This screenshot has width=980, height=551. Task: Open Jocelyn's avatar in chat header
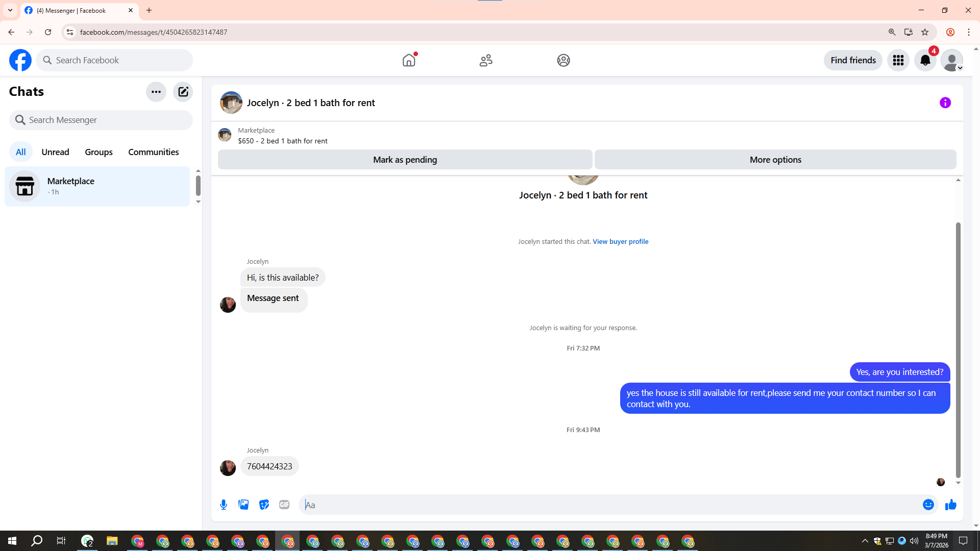click(x=231, y=103)
